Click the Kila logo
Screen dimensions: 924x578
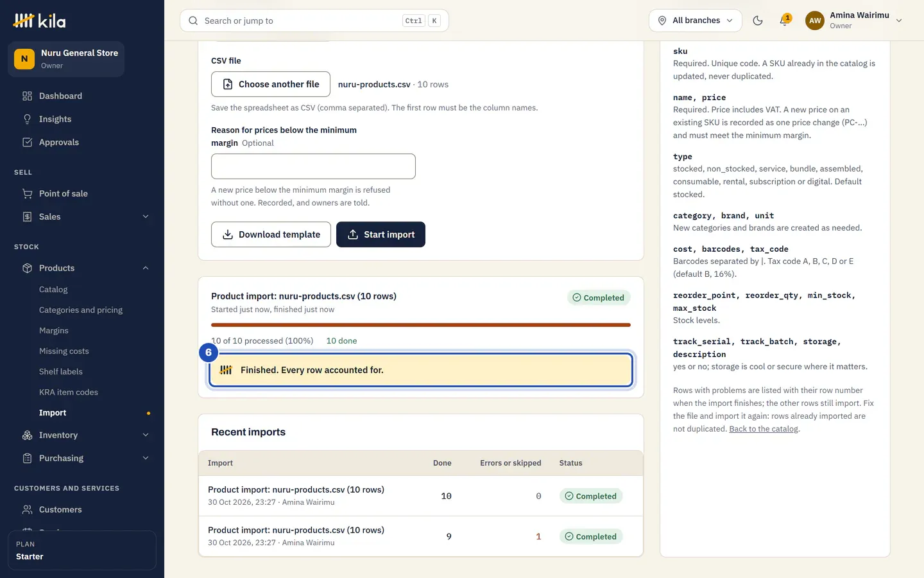(40, 21)
